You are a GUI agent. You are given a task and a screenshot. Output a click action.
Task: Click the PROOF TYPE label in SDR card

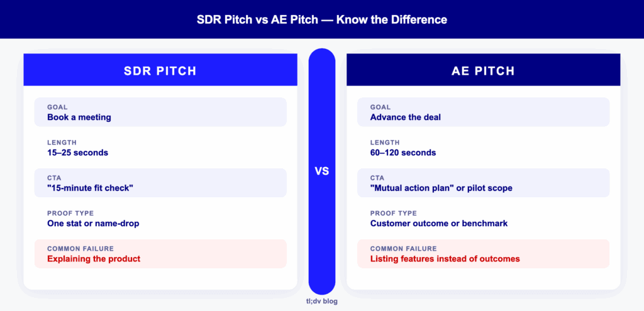[69, 213]
